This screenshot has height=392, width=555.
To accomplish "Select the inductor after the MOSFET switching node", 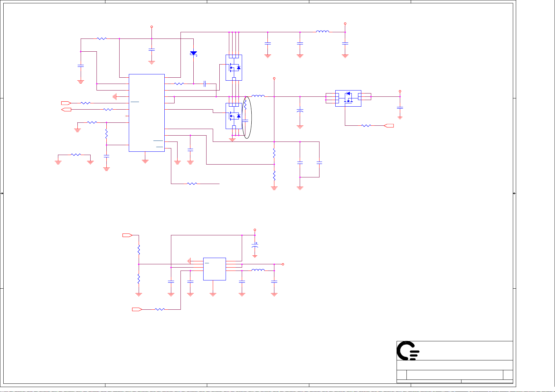I will click(x=258, y=96).
